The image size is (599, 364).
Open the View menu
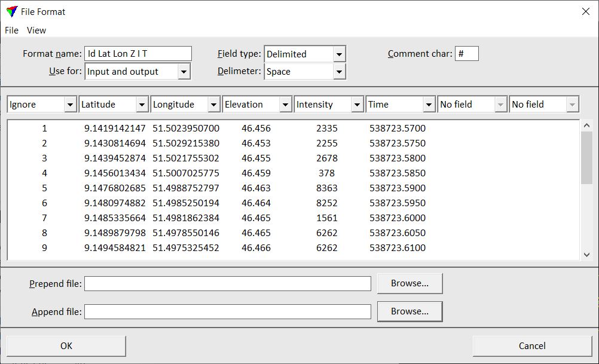click(x=36, y=30)
